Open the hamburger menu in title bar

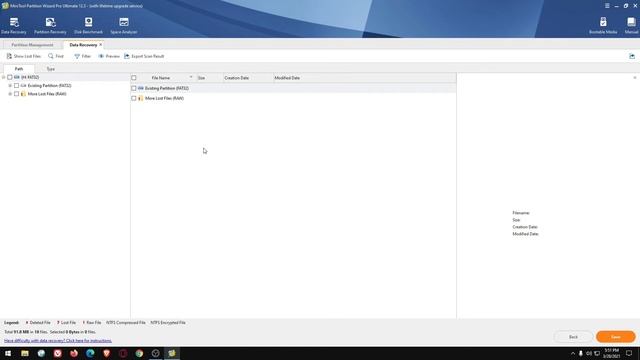pos(607,6)
